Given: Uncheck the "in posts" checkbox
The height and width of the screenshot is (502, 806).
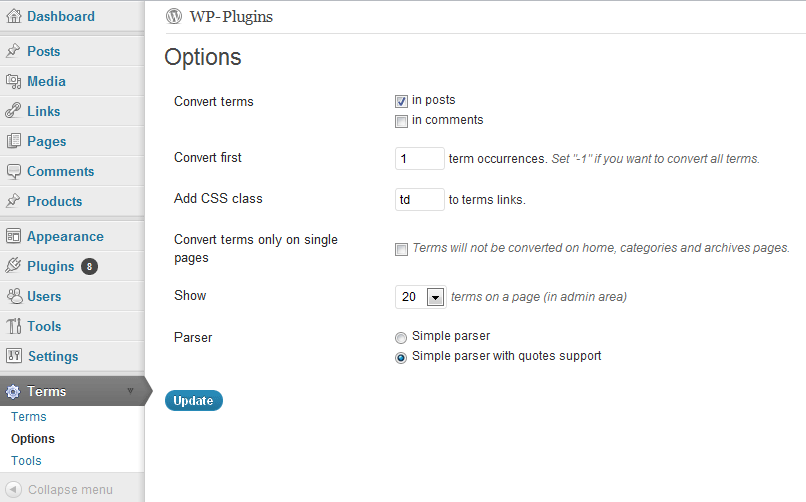Looking at the screenshot, I should [x=401, y=101].
